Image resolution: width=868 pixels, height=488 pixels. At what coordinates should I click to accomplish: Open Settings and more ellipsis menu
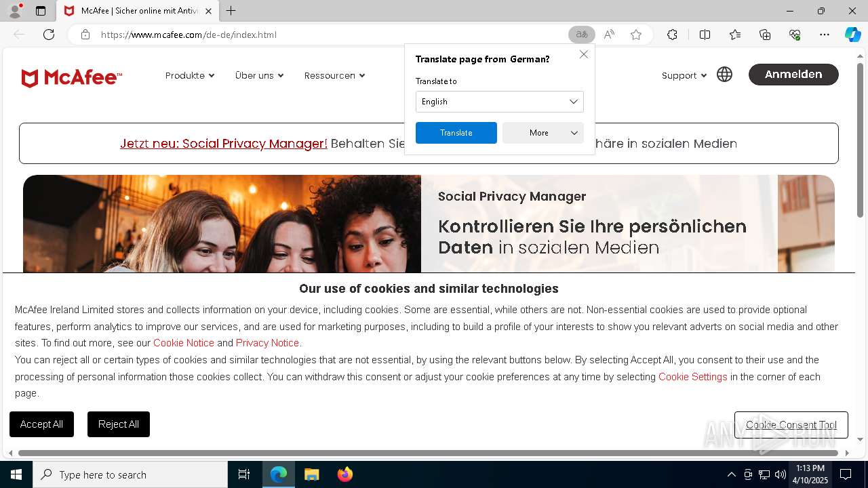(x=825, y=35)
